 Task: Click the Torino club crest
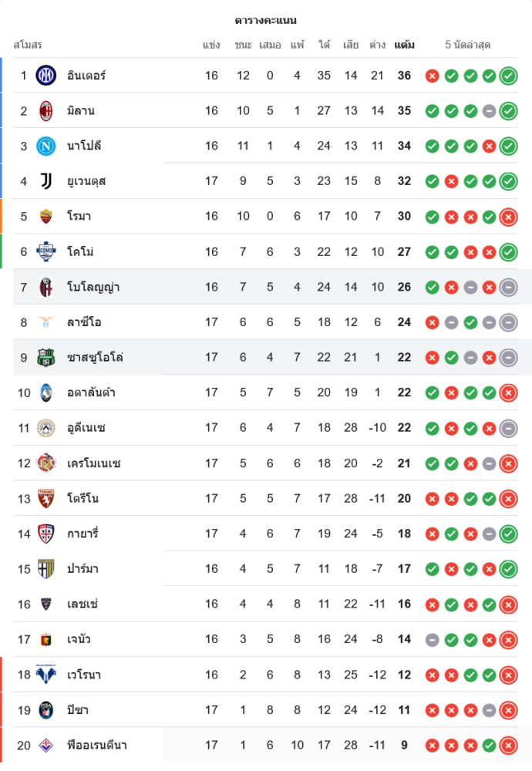pos(46,499)
